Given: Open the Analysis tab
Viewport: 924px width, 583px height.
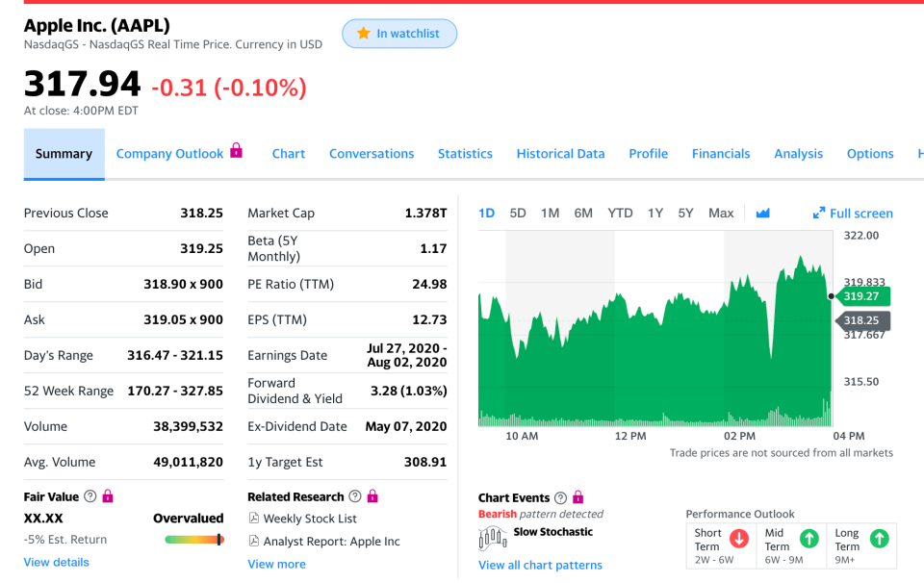Looking at the screenshot, I should pos(799,154).
